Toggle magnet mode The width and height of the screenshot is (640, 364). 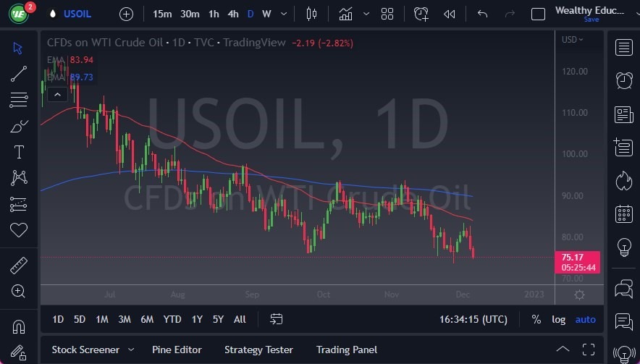(x=19, y=327)
